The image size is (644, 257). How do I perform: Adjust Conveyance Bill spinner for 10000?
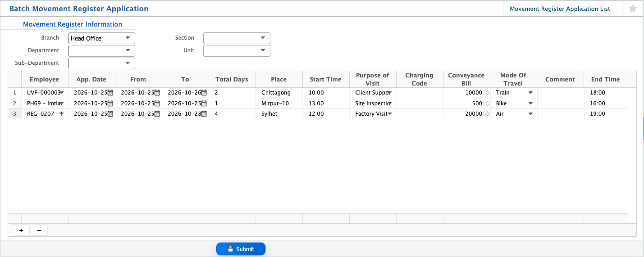click(x=487, y=93)
